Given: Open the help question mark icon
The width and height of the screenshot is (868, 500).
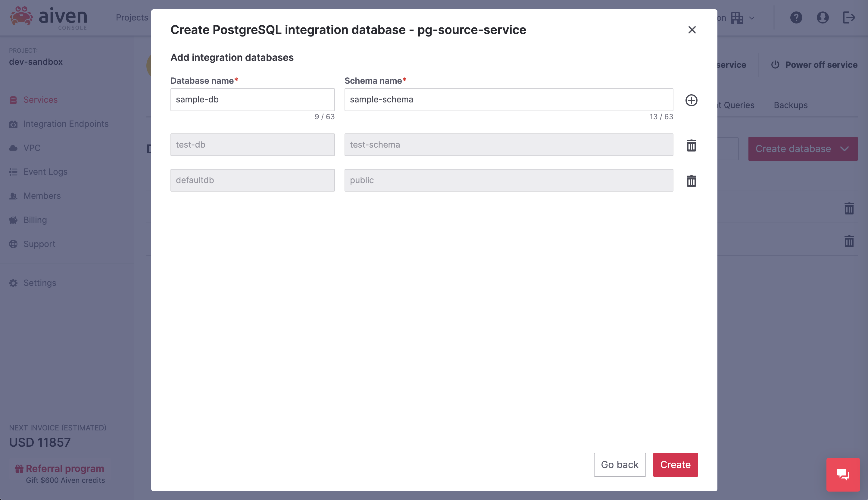Looking at the screenshot, I should 796,17.
